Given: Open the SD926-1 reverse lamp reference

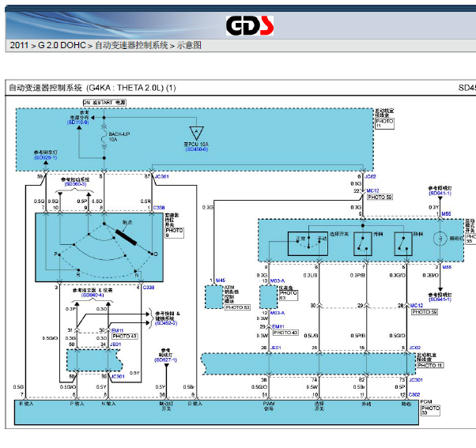Looking at the screenshot, I should point(46,158).
